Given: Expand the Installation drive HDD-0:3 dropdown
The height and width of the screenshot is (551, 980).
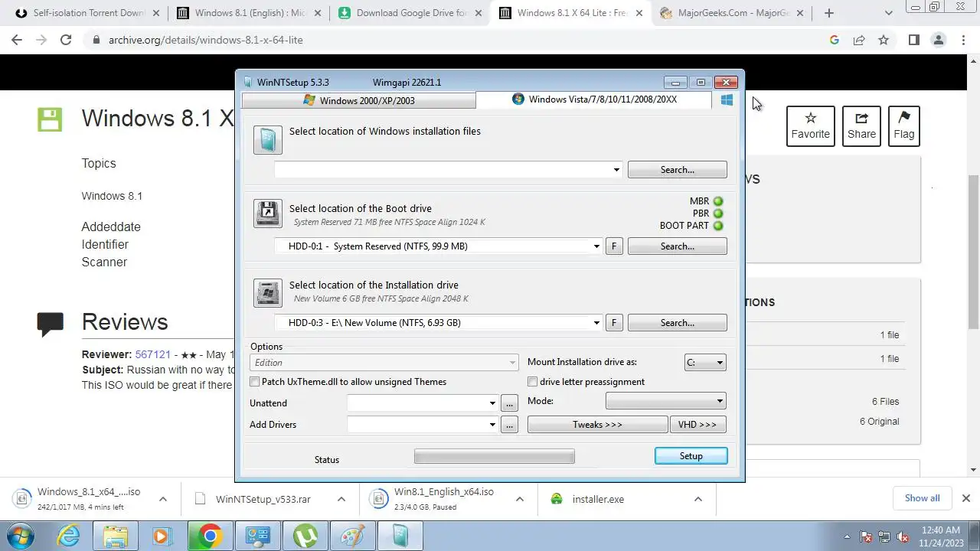Looking at the screenshot, I should pos(596,323).
